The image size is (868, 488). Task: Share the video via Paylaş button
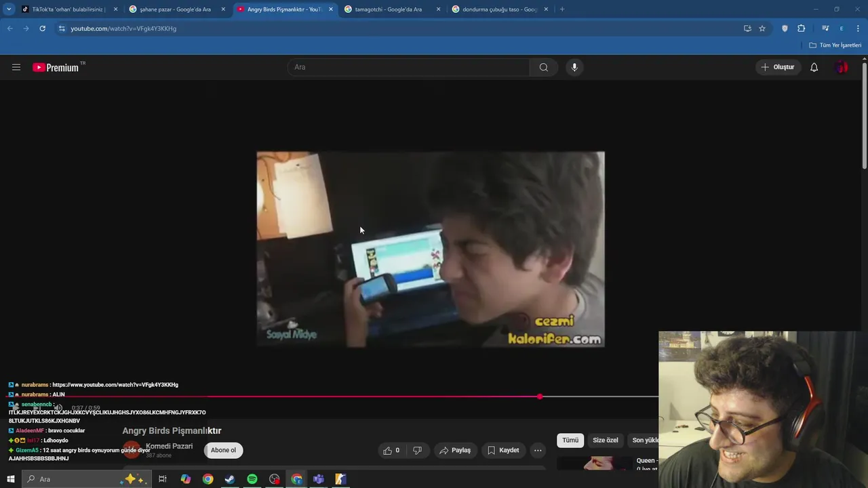(x=455, y=450)
